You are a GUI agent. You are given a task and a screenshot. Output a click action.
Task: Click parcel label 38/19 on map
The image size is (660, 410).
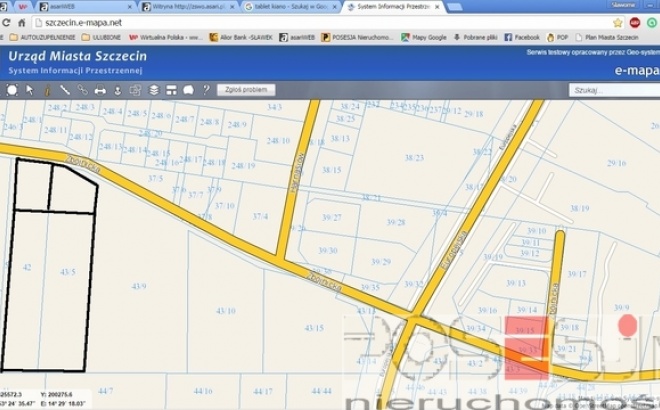pyautogui.click(x=580, y=208)
